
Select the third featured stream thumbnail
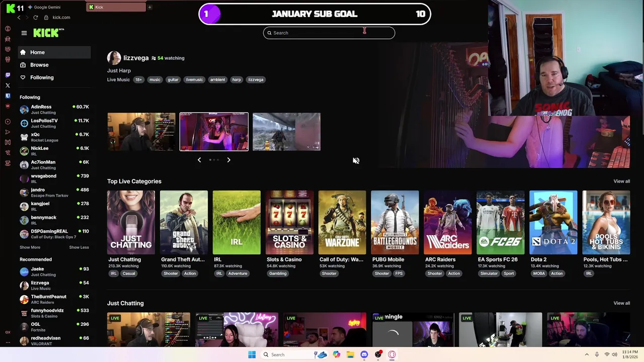[x=286, y=132]
